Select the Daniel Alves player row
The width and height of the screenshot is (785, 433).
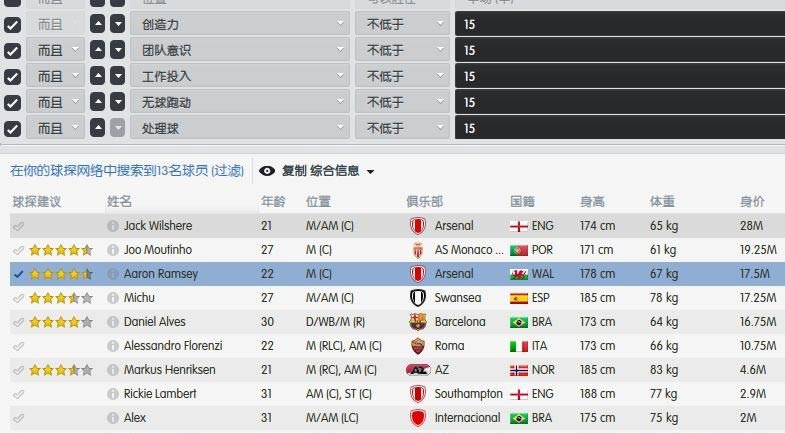[x=398, y=322]
